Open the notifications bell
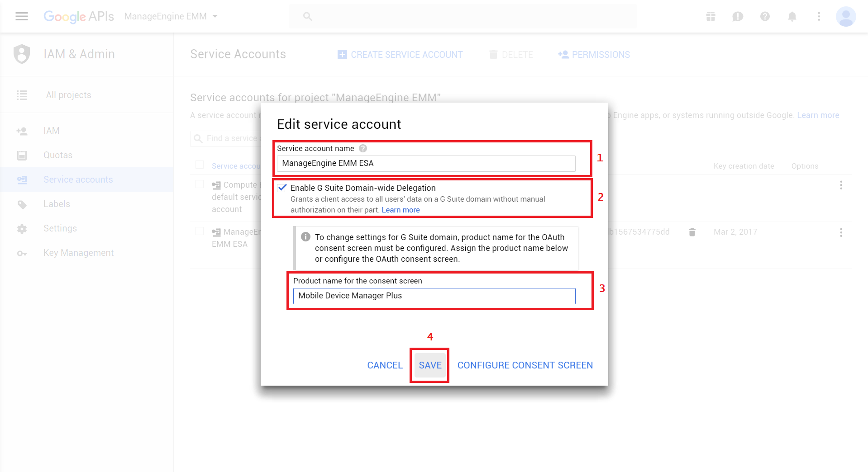 (x=792, y=17)
